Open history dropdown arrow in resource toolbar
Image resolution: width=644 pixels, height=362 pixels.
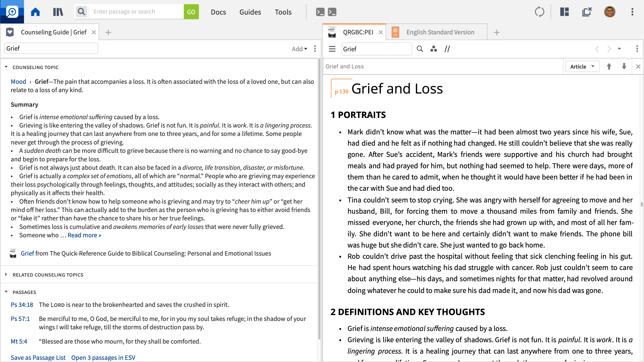tap(619, 49)
